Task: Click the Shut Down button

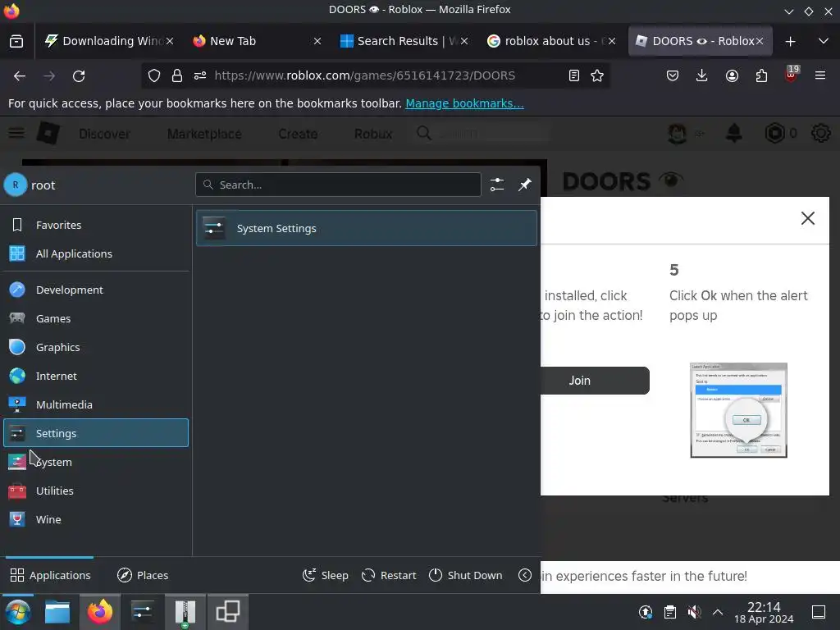Action: coord(466,575)
